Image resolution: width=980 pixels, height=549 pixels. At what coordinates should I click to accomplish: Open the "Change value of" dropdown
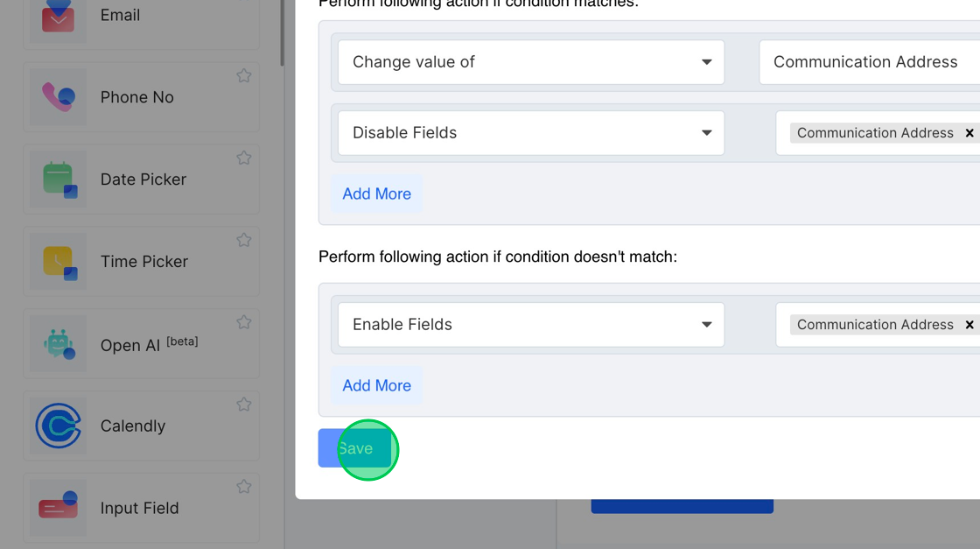point(531,62)
